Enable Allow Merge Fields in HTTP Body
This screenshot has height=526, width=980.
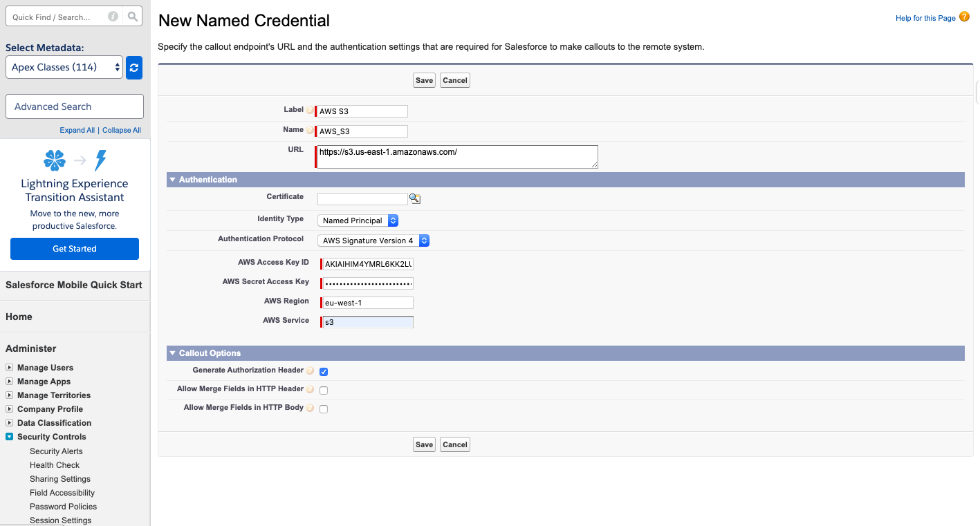click(324, 408)
